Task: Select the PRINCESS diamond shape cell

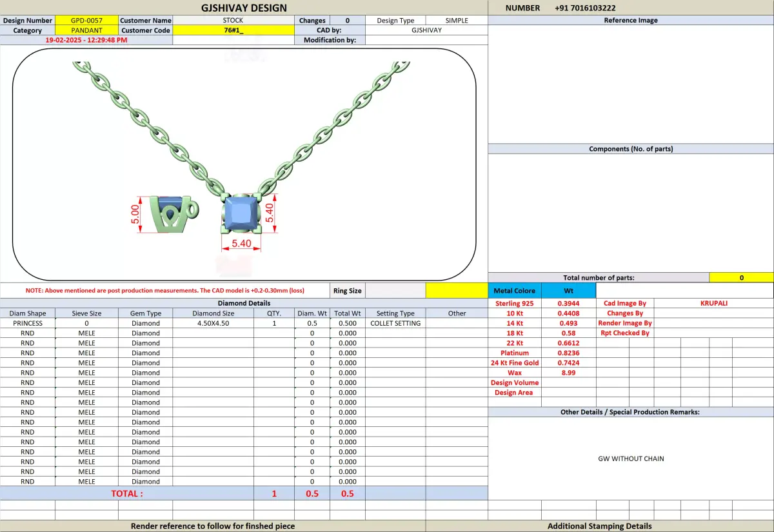Action: 28,323
